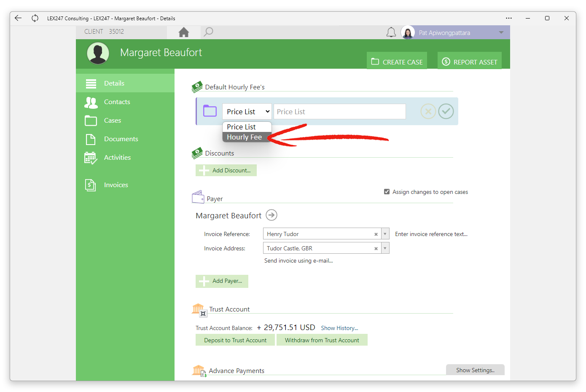Open the user account dropdown arrow
This screenshot has height=392, width=586.
tap(501, 32)
